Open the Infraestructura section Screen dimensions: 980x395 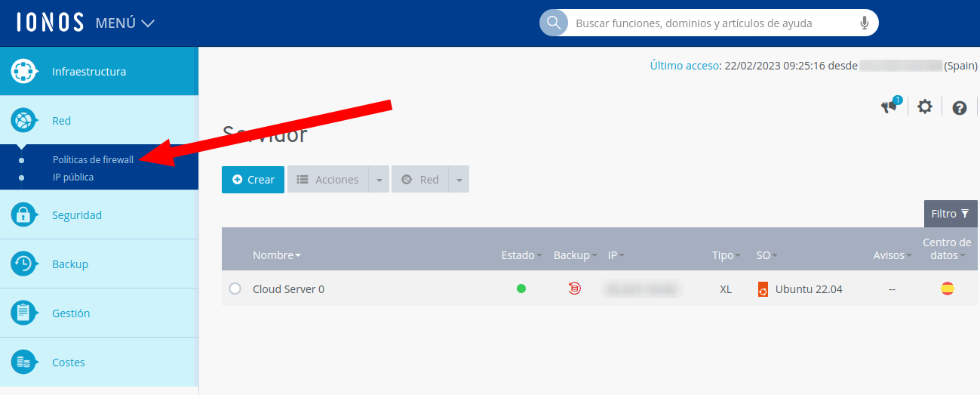(89, 72)
